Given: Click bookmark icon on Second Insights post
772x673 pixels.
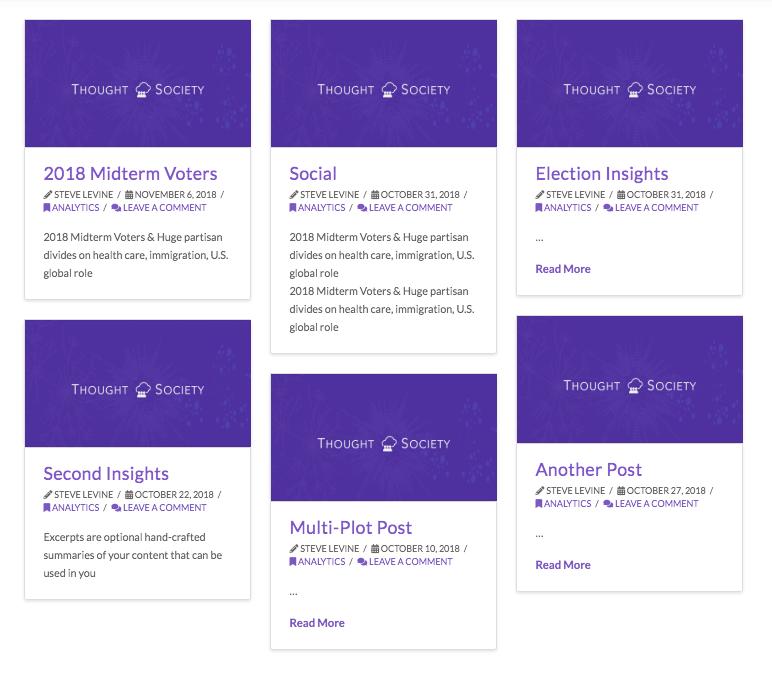Looking at the screenshot, I should click(47, 508).
